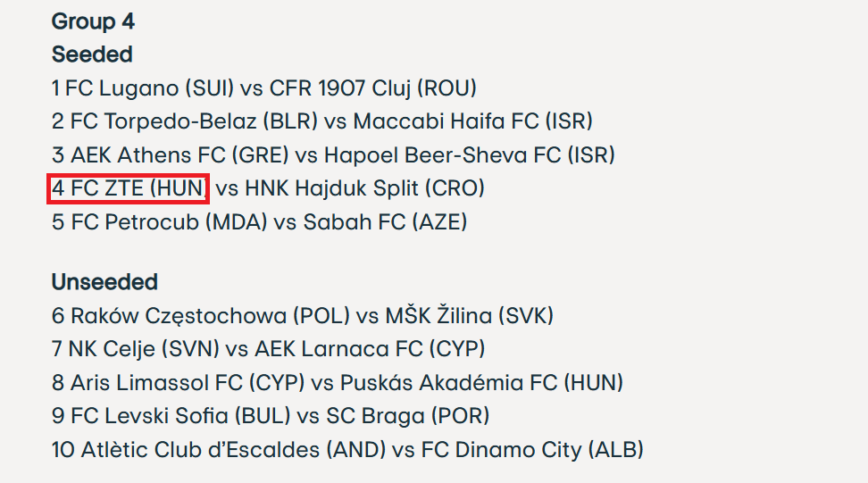Click the Seeded subheading
The height and width of the screenshot is (483, 868).
[x=92, y=54]
